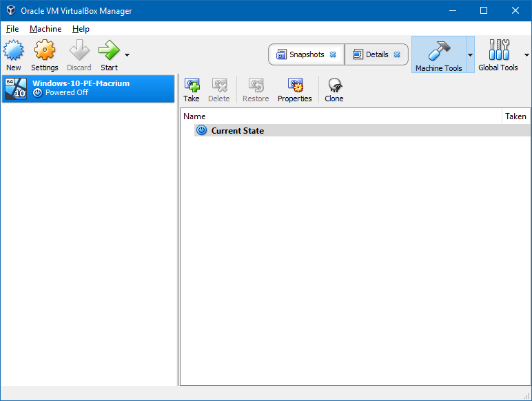Close the Snapshots tool pane button
This screenshot has height=401, width=532.
click(x=333, y=54)
